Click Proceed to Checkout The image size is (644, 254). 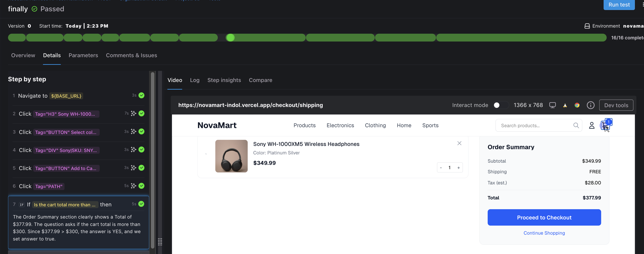tap(544, 217)
